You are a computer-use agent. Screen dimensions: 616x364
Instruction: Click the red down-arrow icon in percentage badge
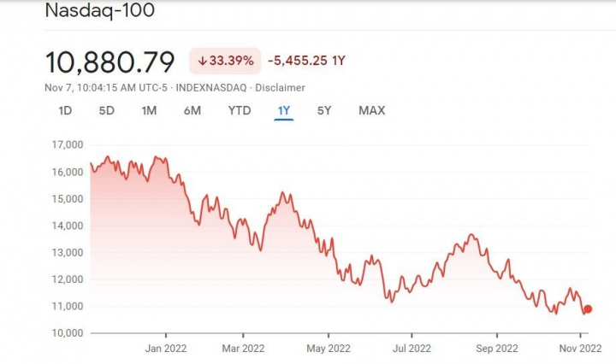click(202, 62)
